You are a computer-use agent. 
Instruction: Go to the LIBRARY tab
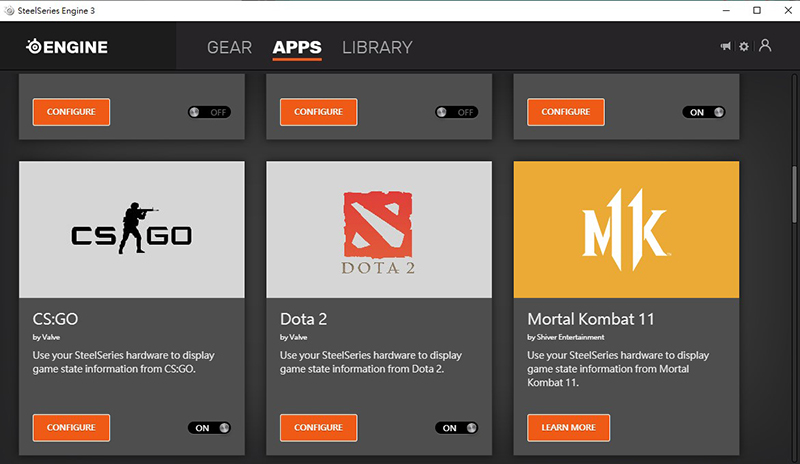click(377, 47)
